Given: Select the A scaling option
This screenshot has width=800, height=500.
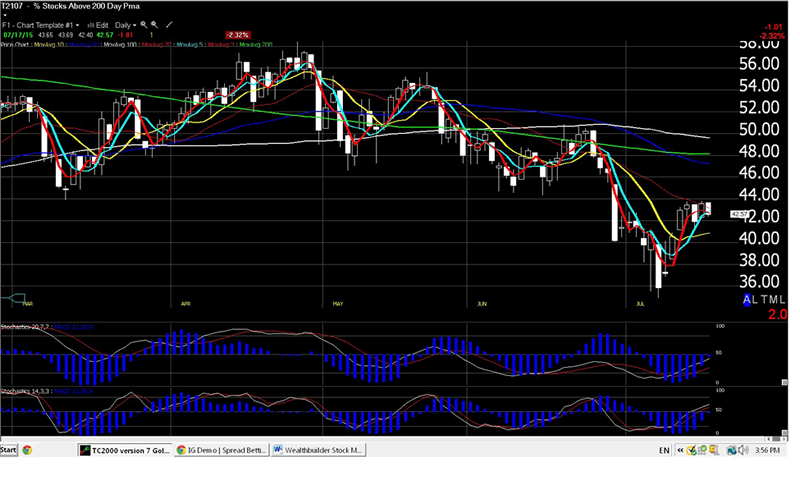Looking at the screenshot, I should pyautogui.click(x=747, y=300).
